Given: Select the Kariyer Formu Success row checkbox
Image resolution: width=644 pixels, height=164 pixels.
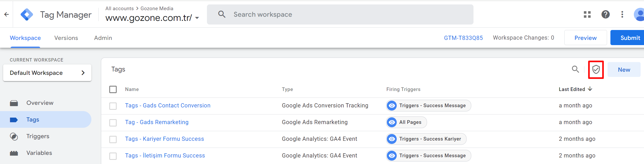Looking at the screenshot, I should (x=113, y=139).
